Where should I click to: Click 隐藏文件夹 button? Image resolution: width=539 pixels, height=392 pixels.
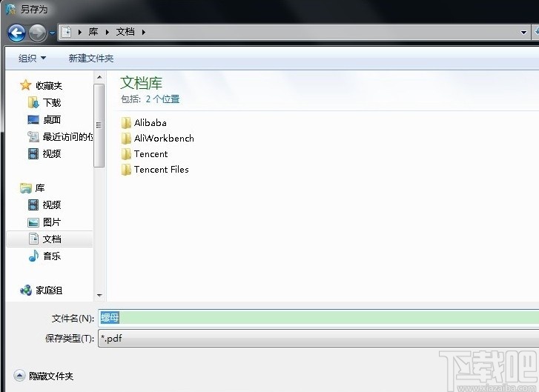coord(51,376)
